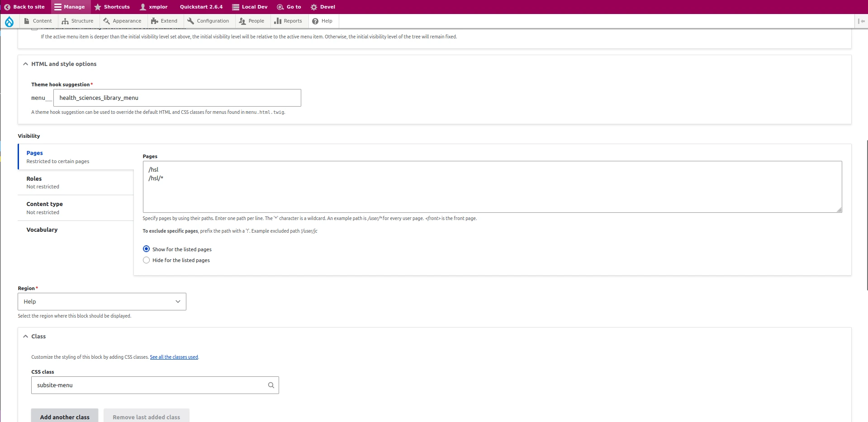868x422 pixels.
Task: Follow See all the classes used link
Action: point(174,357)
